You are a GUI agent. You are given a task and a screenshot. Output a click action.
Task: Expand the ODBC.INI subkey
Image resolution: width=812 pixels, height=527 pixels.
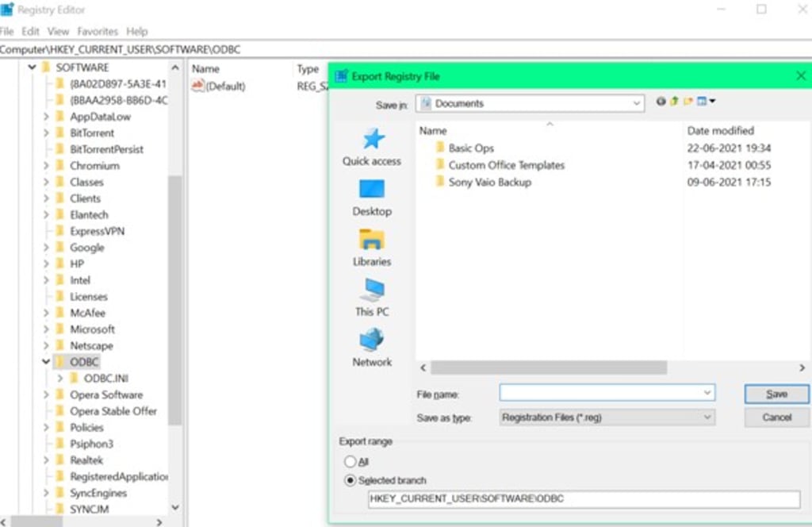click(x=60, y=379)
